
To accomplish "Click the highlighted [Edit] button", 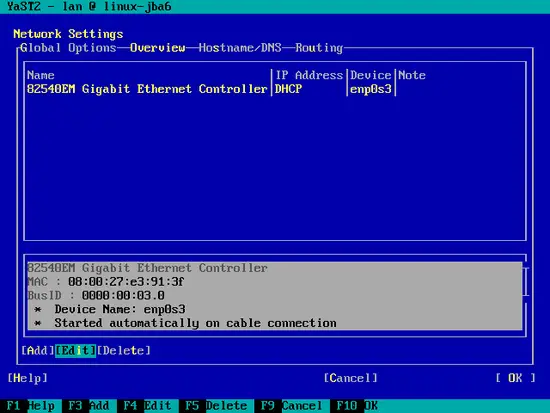I will click(x=75, y=351).
